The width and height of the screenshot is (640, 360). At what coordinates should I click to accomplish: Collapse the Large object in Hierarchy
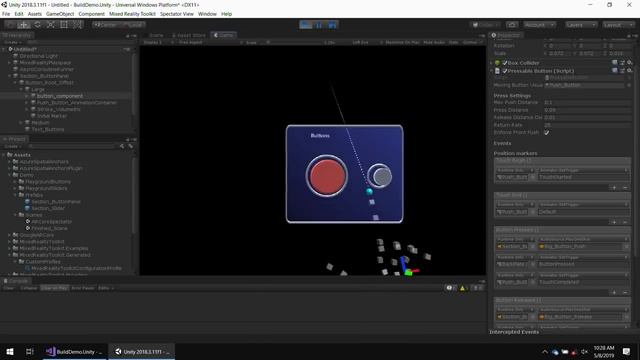pyautogui.click(x=21, y=89)
